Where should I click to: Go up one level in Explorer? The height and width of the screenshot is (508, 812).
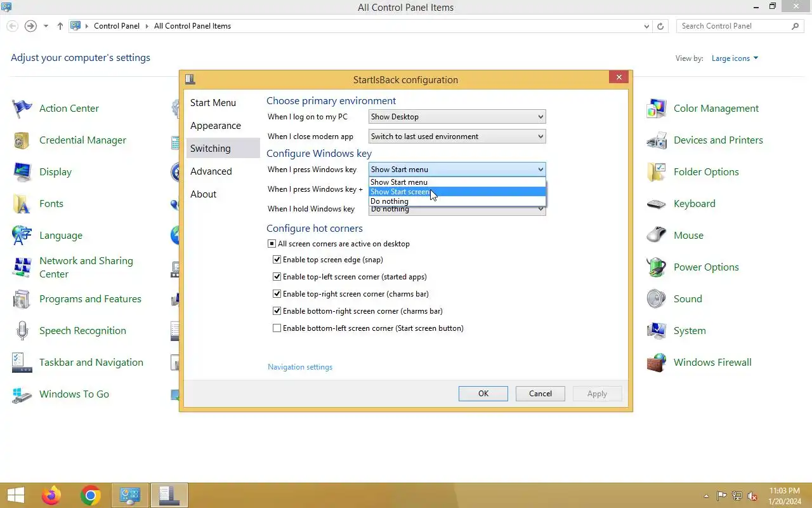click(x=60, y=26)
